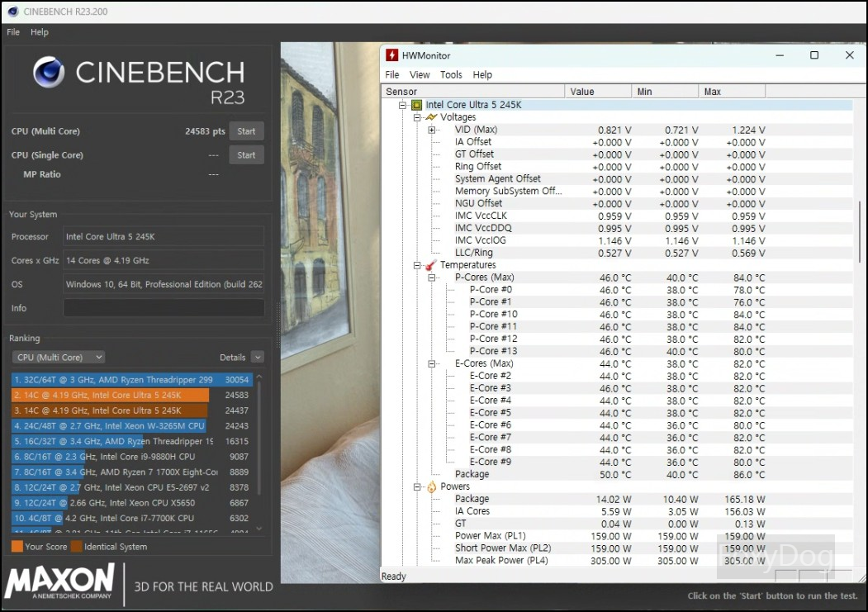Select the Max Peak Power (PL4) row
The height and width of the screenshot is (612, 868).
click(617, 561)
